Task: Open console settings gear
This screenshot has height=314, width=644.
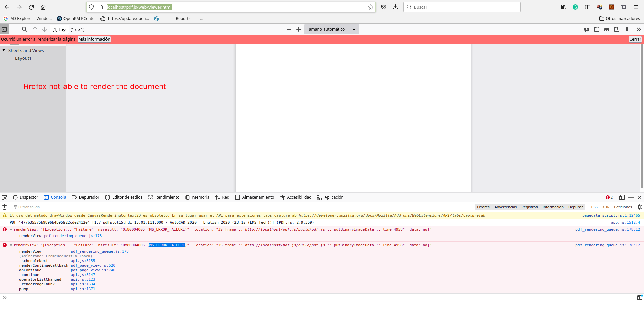Action: [639, 207]
